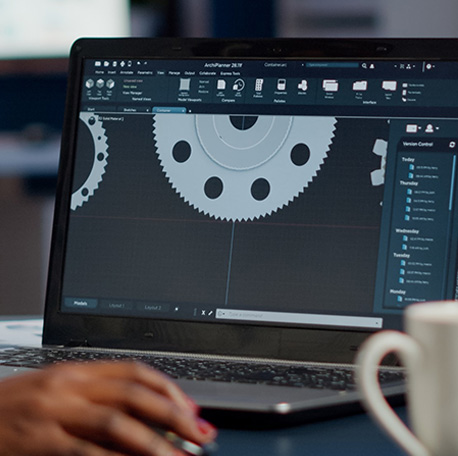Viewport: 458px width, 456px height.
Task: Click the phone-shaped icon in the quick-access bar
Action: coord(129,64)
